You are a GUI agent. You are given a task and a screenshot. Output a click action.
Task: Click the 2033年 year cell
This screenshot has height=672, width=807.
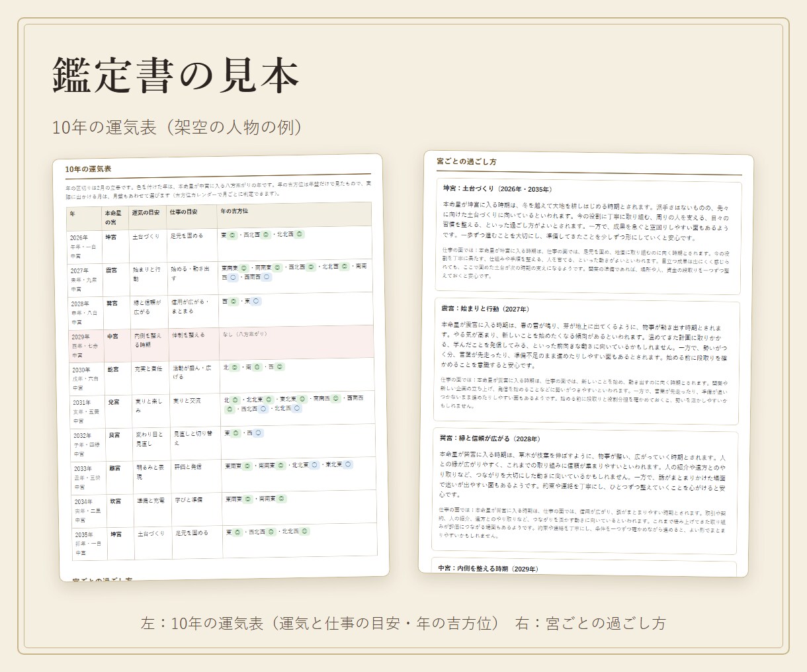(89, 477)
